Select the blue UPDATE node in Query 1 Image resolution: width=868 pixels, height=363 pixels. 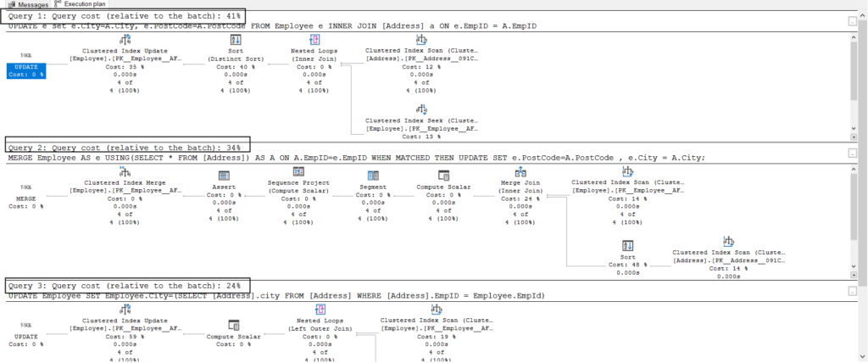coord(28,70)
